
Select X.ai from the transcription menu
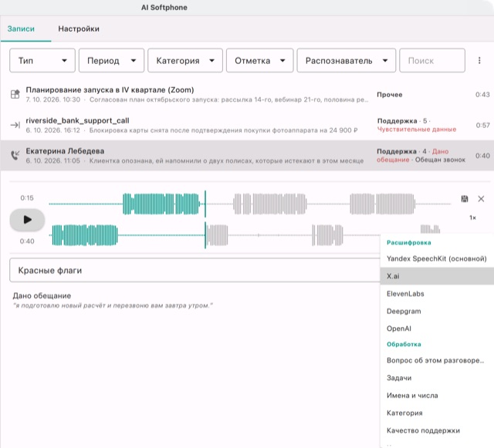[x=437, y=276]
